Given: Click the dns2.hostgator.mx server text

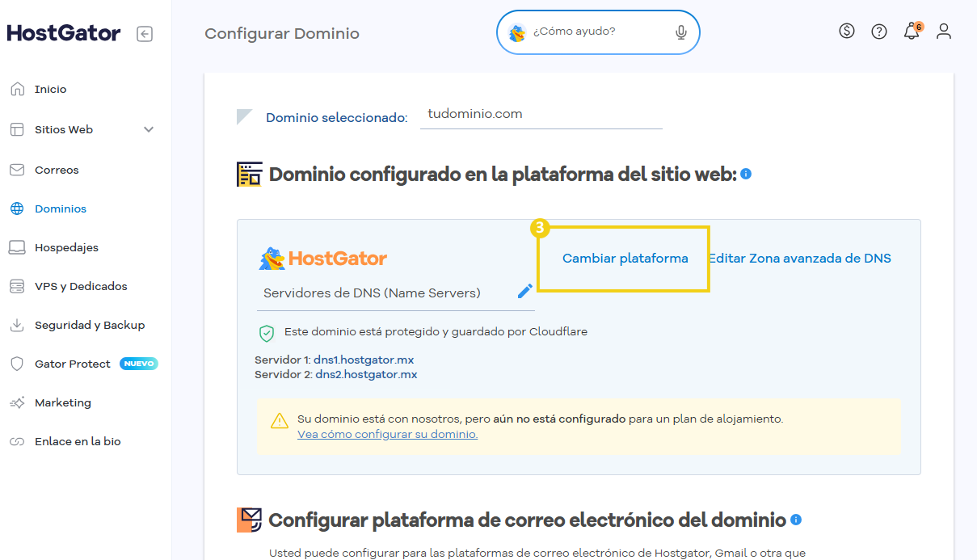Looking at the screenshot, I should (366, 375).
